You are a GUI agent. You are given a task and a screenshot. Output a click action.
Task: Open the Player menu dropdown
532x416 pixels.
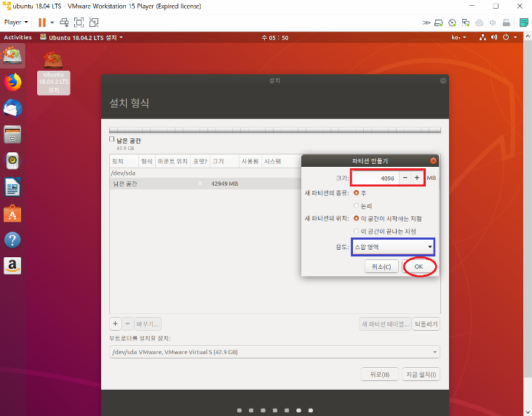click(x=16, y=23)
